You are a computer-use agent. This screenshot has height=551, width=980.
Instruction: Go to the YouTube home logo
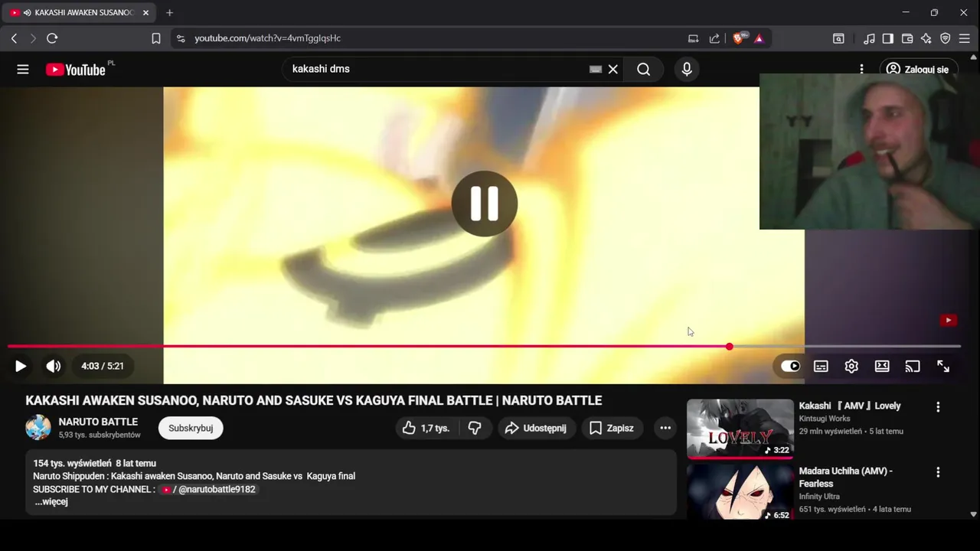click(75, 70)
